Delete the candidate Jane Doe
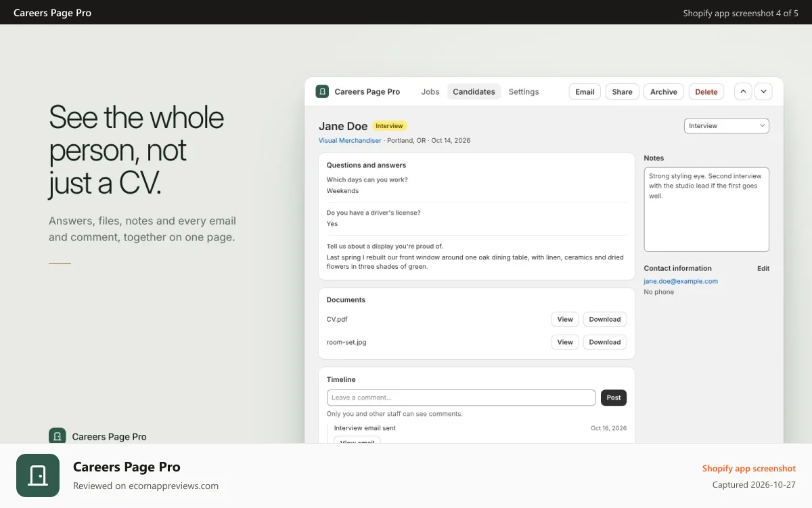 pyautogui.click(x=706, y=91)
